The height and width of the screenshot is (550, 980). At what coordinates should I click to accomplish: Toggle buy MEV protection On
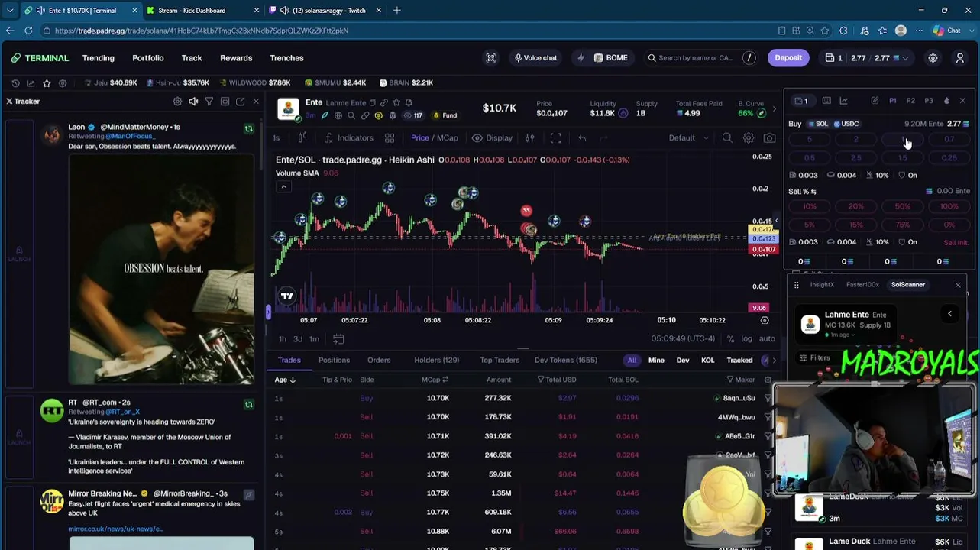tap(908, 176)
